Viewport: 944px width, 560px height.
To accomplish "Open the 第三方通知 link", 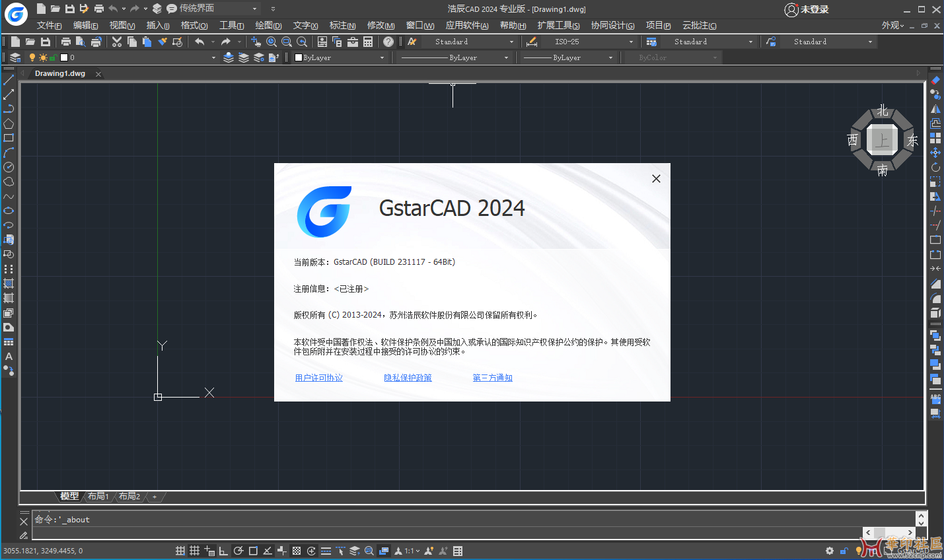I will (x=492, y=378).
